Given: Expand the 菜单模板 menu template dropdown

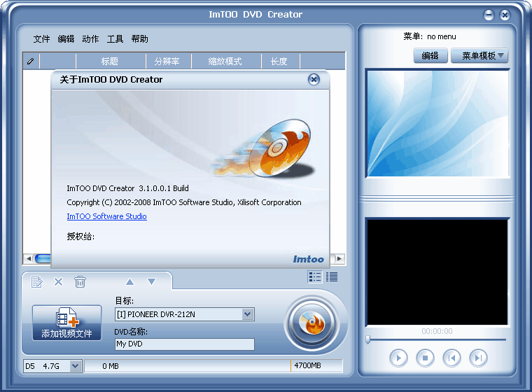Looking at the screenshot, I should 479,56.
